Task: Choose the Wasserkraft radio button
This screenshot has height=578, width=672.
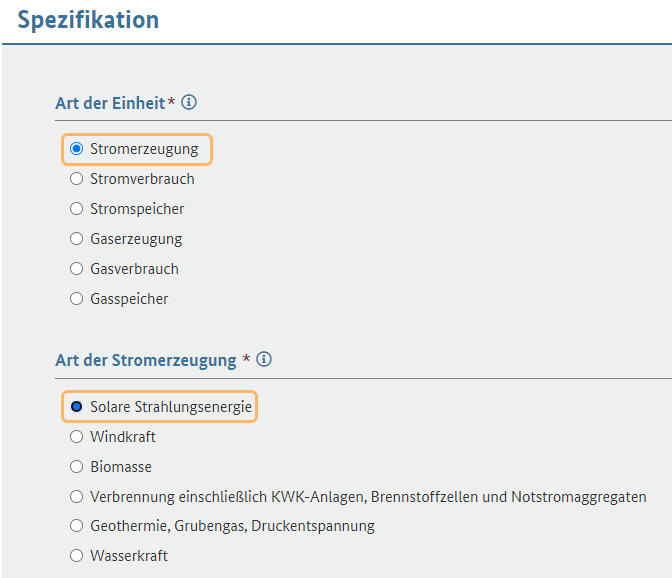Action: click(x=76, y=556)
